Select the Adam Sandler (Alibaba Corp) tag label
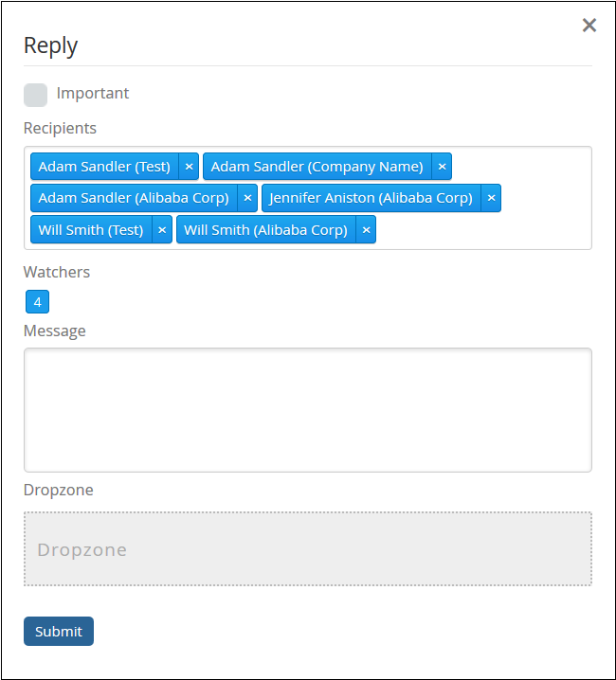This screenshot has height=680, width=616. tap(134, 198)
